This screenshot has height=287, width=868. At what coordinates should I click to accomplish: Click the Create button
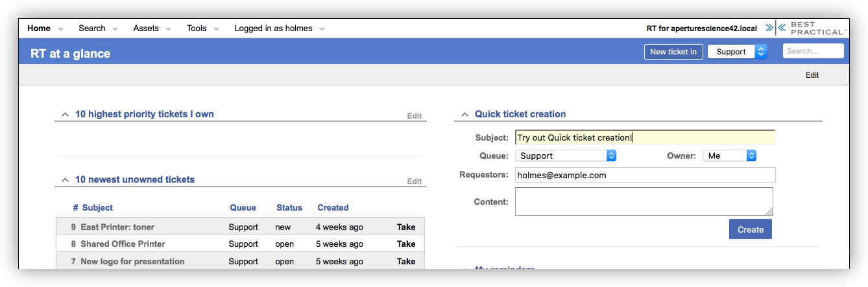coord(750,230)
